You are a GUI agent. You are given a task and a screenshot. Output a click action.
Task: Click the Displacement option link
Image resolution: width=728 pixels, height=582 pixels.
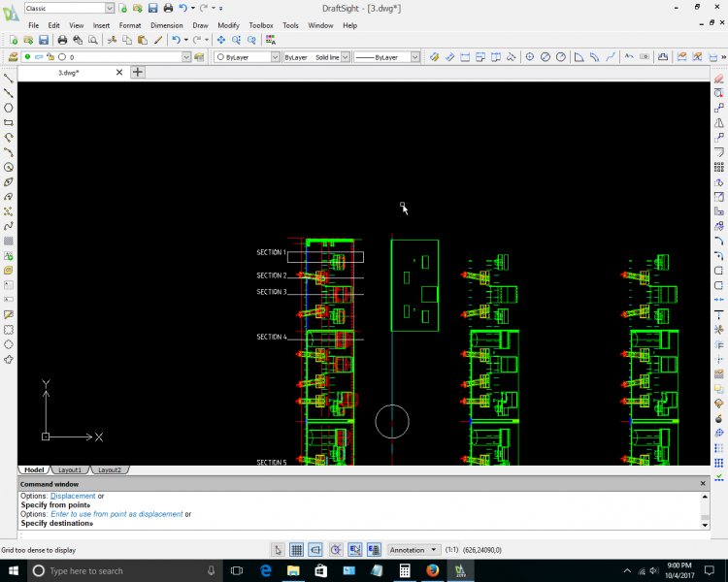73,496
